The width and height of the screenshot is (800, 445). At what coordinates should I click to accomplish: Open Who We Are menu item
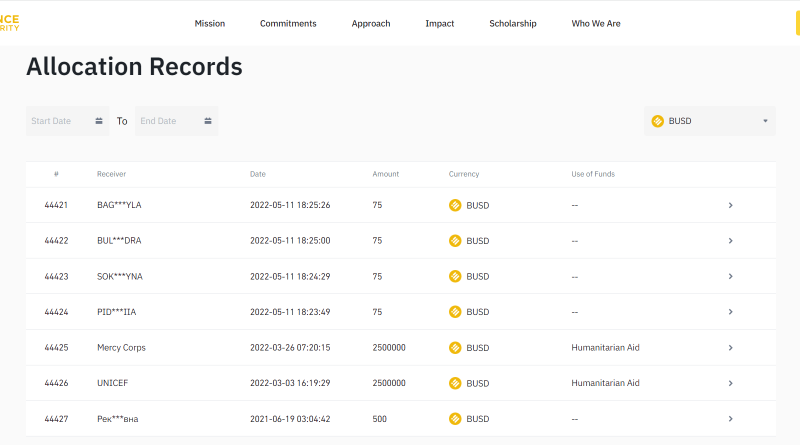pyautogui.click(x=596, y=23)
